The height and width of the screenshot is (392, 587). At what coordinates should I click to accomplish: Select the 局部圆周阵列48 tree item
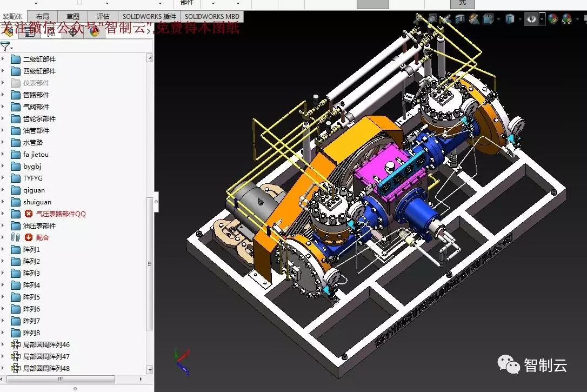(46, 368)
